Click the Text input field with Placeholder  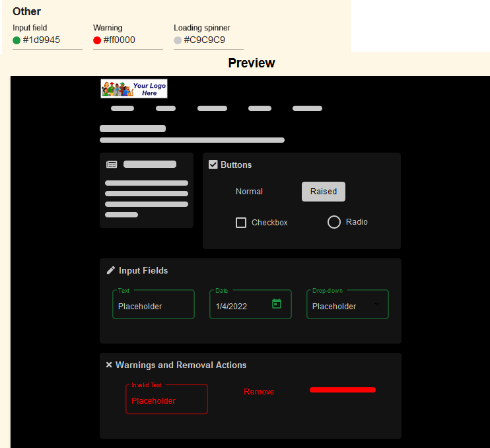tap(153, 306)
